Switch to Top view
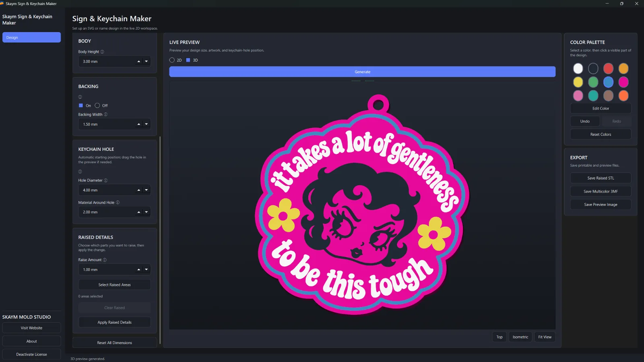Viewport: 644px width, 362px height. tap(500, 337)
